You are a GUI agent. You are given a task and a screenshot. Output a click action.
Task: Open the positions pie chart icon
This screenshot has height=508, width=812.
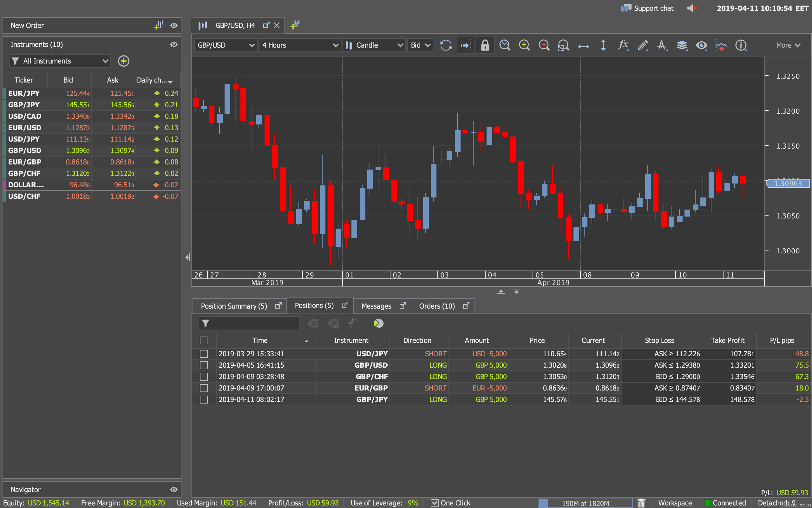pyautogui.click(x=378, y=323)
